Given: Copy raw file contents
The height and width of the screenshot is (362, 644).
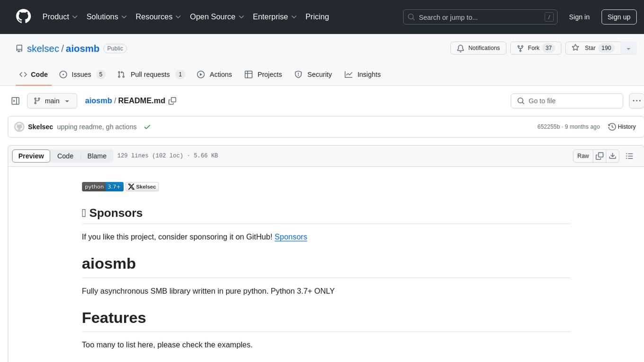Looking at the screenshot, I should 599,156.
